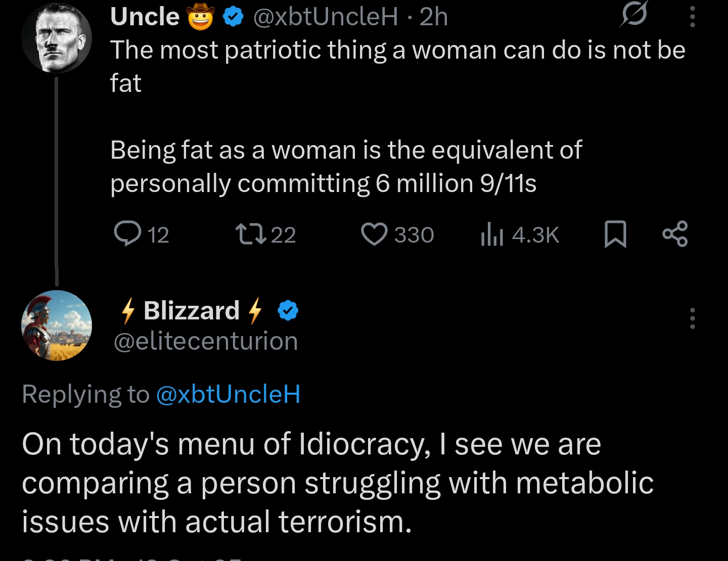Open Blizzard's centurion profile picture
The image size is (728, 561).
[57, 325]
